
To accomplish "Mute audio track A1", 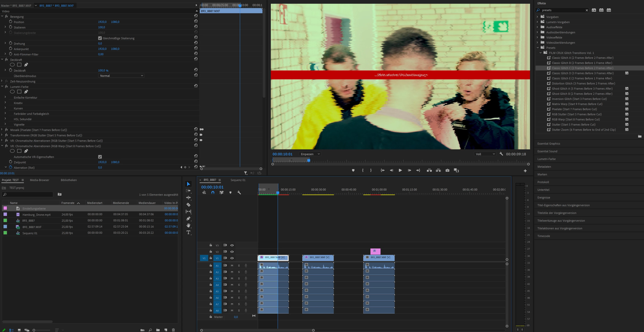I will point(232,266).
